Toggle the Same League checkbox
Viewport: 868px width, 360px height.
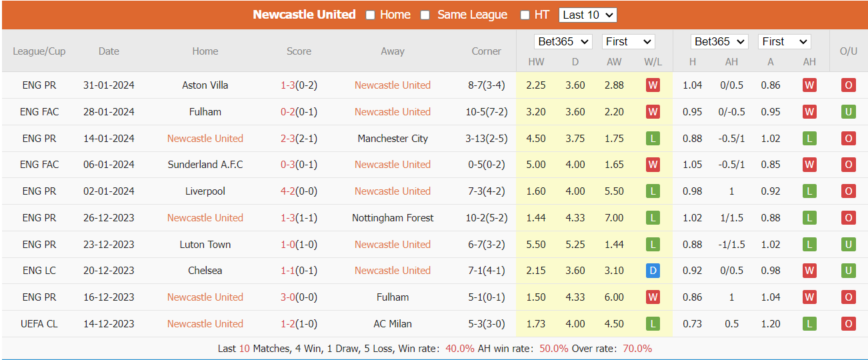[425, 15]
